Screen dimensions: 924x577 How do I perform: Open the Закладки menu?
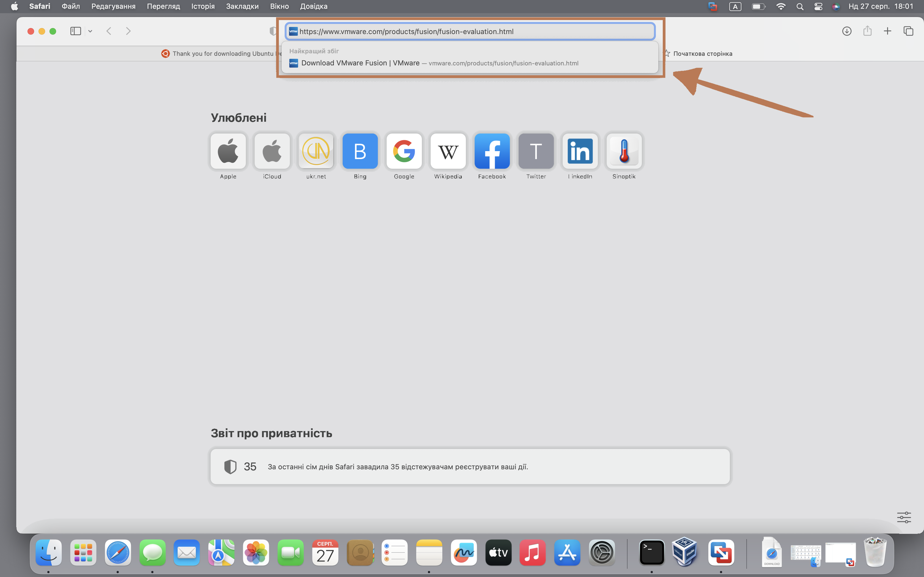[242, 7]
